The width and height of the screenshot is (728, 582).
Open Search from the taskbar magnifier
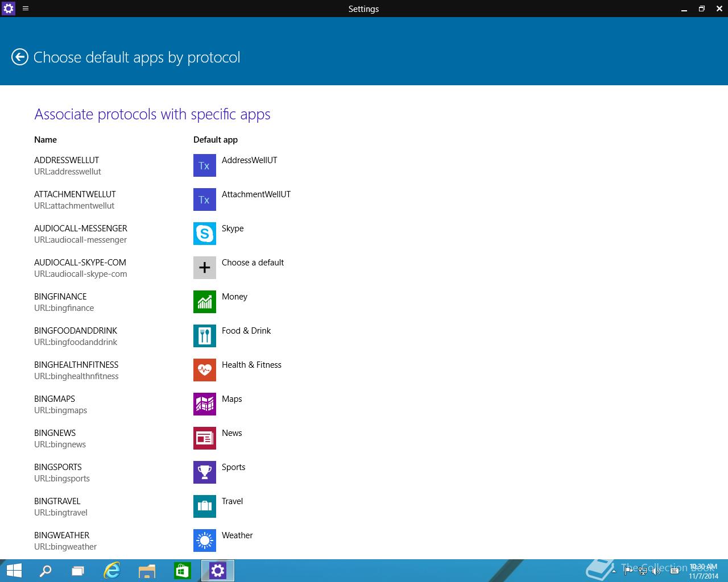click(45, 571)
